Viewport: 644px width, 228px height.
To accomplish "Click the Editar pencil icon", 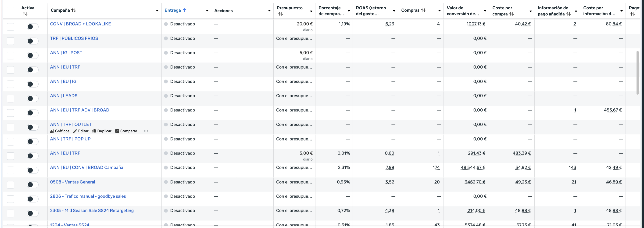I will (x=75, y=131).
